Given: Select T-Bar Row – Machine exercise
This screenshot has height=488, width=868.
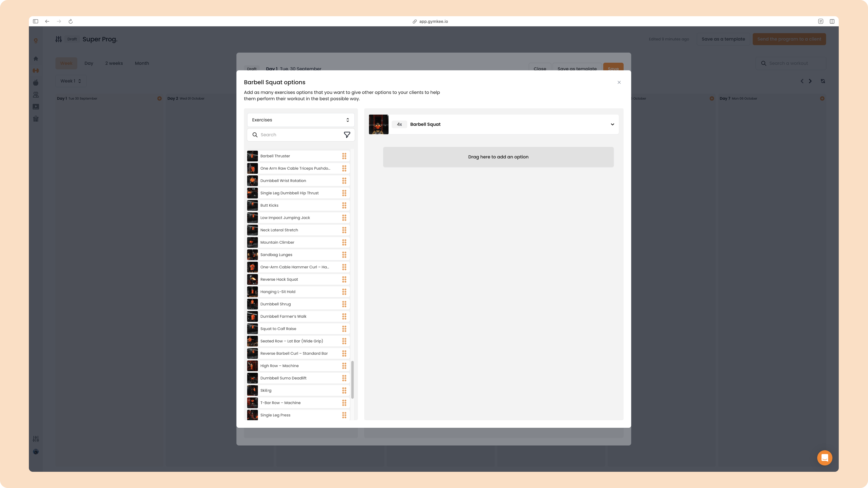Looking at the screenshot, I should pos(298,403).
